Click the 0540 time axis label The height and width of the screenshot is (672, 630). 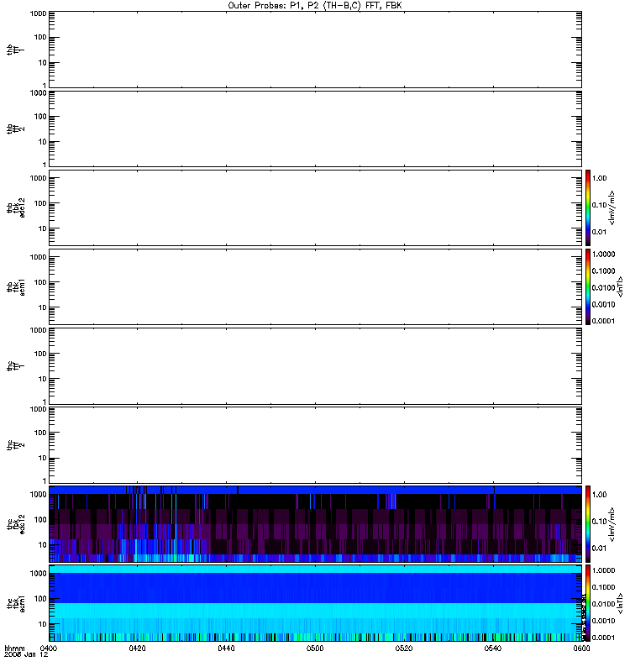(493, 648)
